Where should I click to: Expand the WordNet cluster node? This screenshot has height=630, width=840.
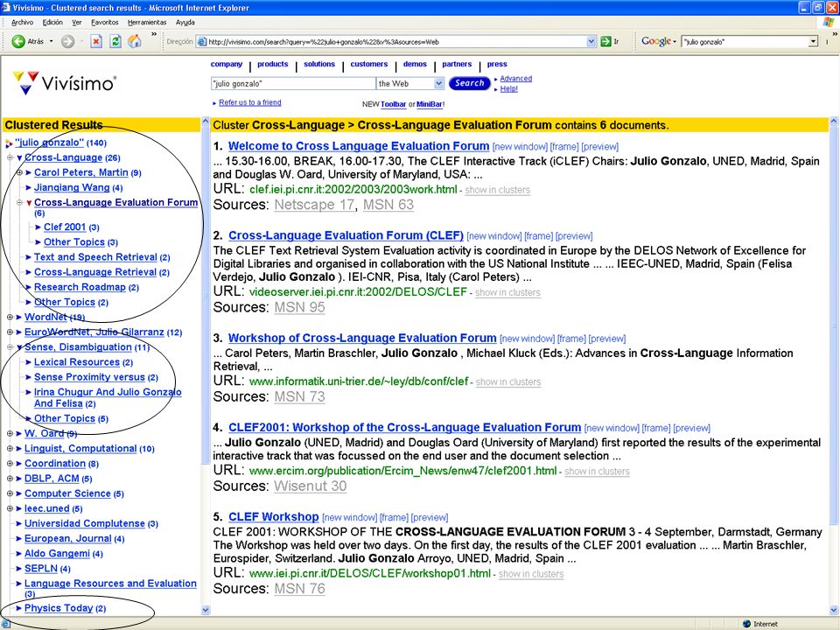click(x=10, y=317)
